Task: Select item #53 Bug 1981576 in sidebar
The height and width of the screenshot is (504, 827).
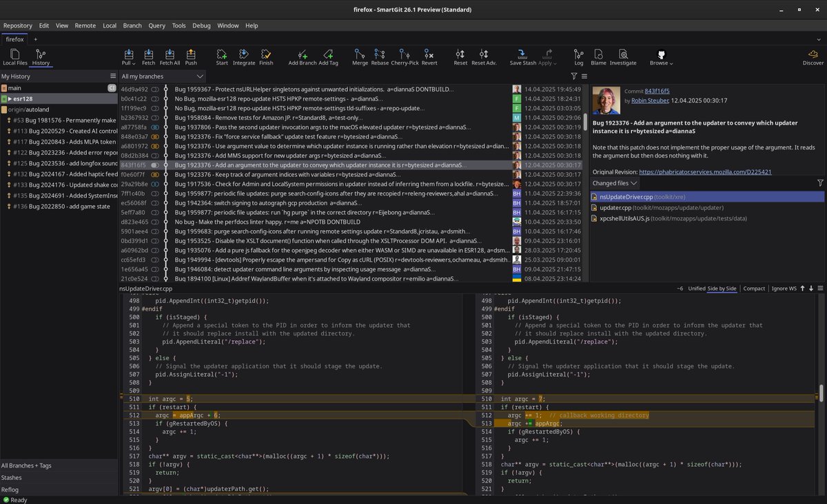Action: click(59, 120)
